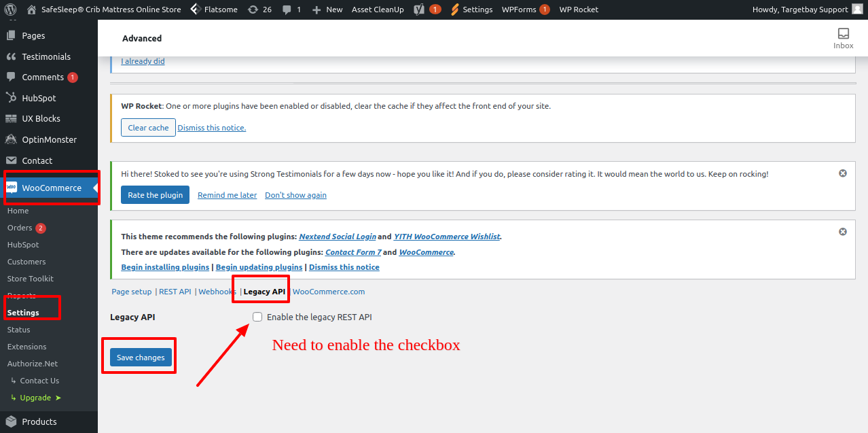Click the Contact envelope icon
This screenshot has width=868, height=433.
pos(11,160)
